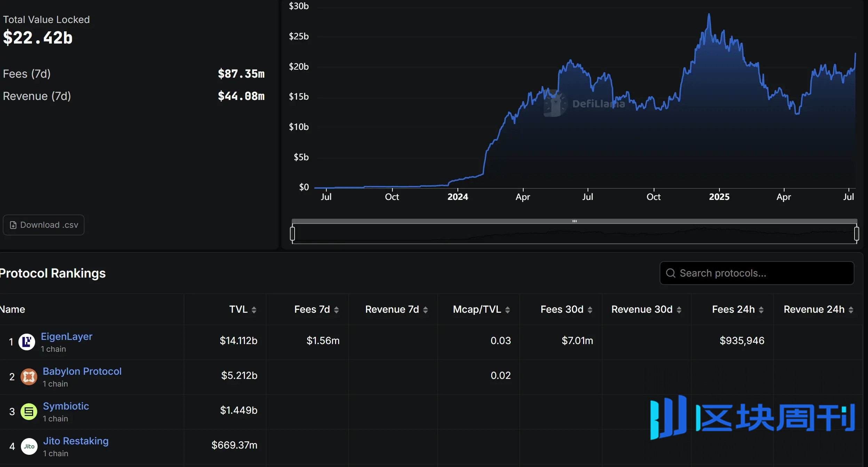Open the EigenLayer protocol link
Viewport: 868px width, 467px height.
point(67,336)
